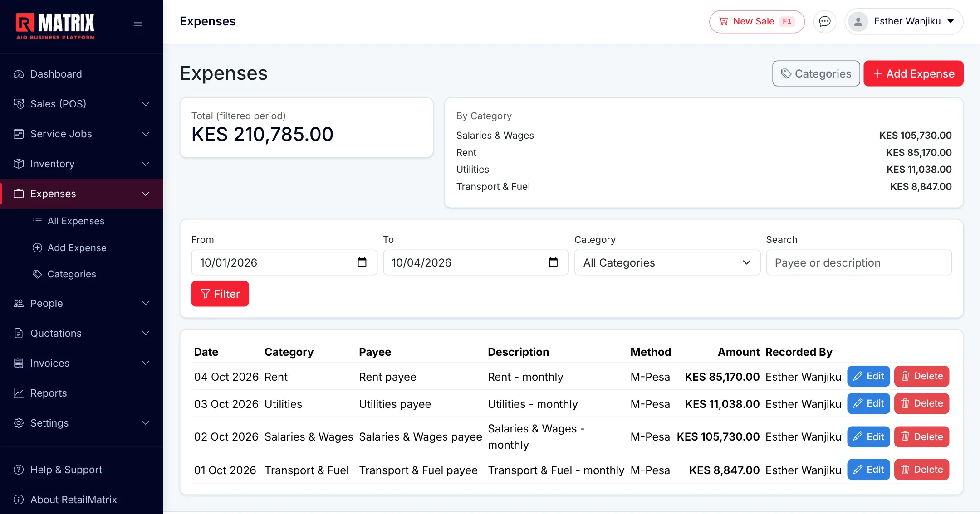The height and width of the screenshot is (514, 980).
Task: Apply the Filter button
Action: [220, 294]
